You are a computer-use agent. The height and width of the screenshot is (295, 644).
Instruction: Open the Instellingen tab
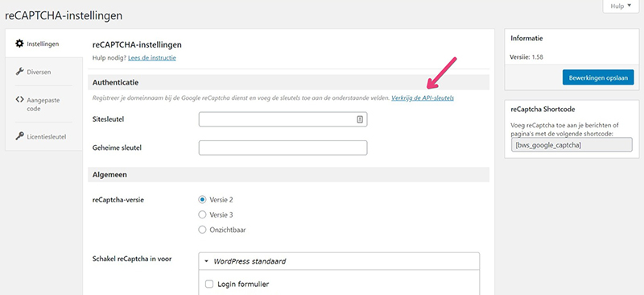click(x=43, y=44)
